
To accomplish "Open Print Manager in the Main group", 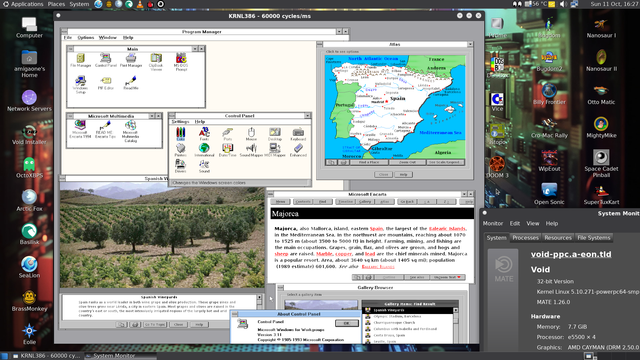I will click(x=131, y=60).
